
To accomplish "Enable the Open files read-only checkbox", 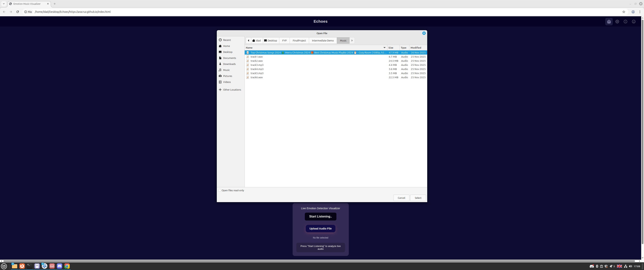I will (220, 190).
